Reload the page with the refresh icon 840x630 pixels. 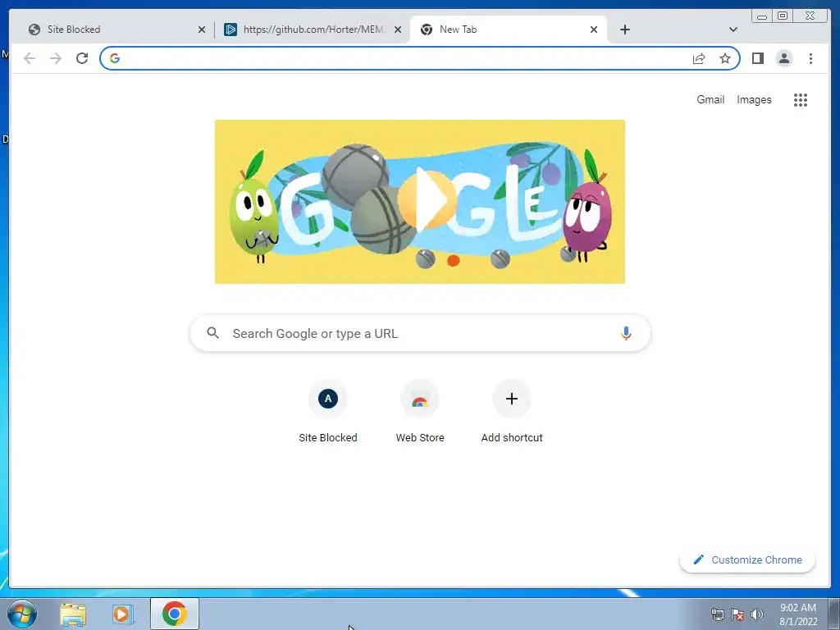click(82, 58)
